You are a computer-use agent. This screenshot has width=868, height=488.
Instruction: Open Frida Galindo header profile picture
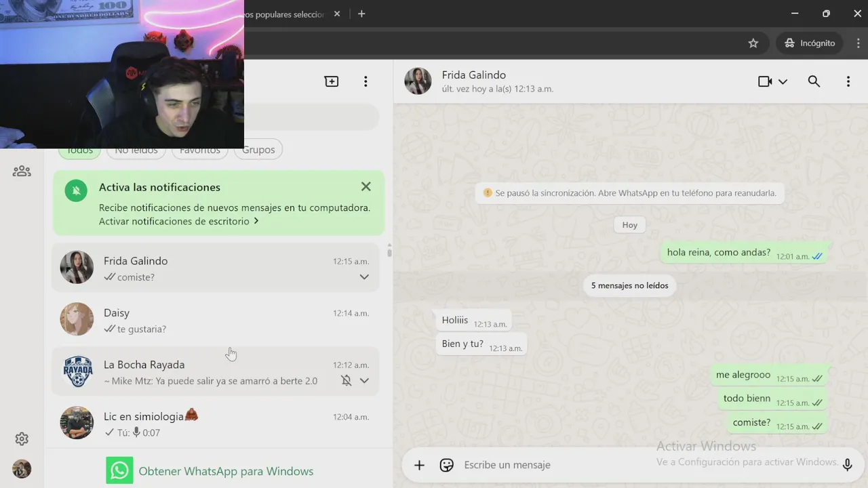point(418,81)
